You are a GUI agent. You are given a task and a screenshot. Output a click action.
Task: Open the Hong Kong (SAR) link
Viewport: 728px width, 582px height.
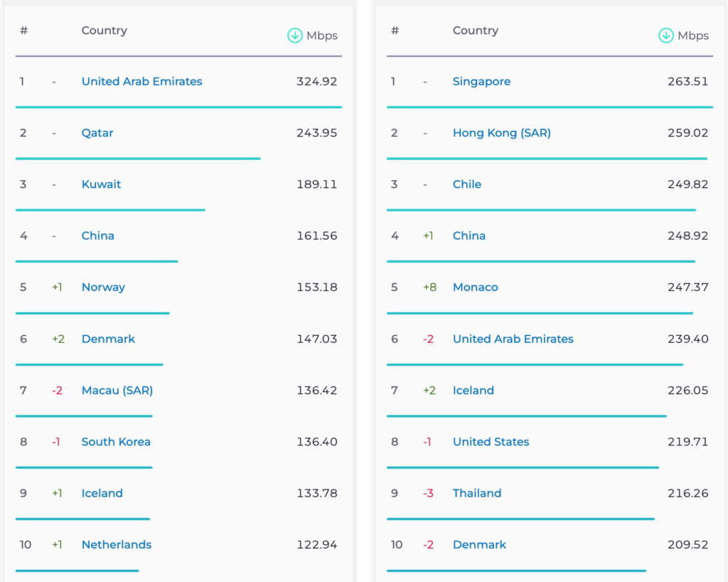[x=501, y=133]
